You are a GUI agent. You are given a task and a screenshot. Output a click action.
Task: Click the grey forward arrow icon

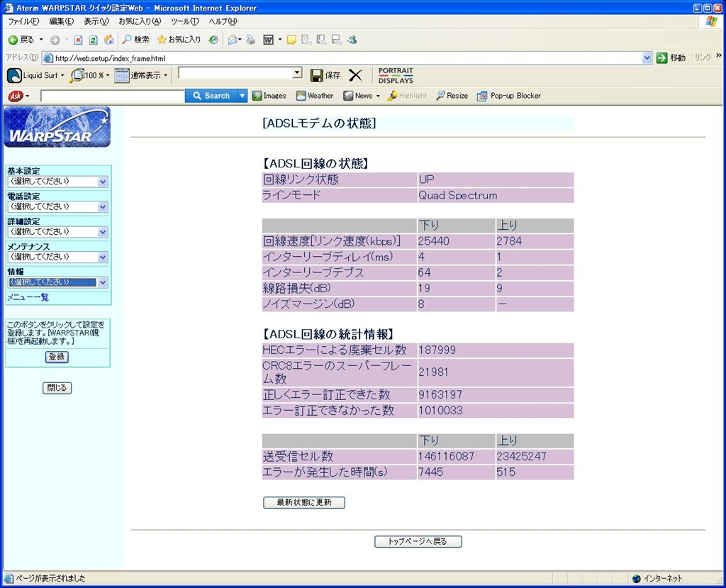tap(55, 40)
